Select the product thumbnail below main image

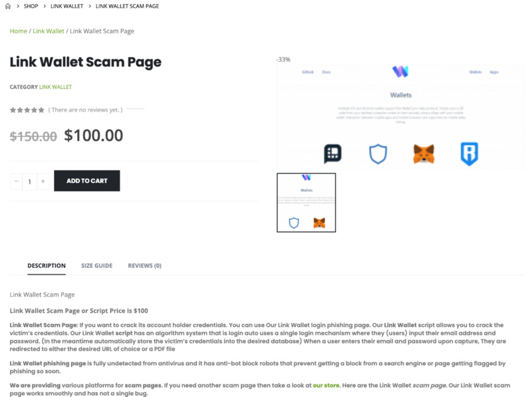pos(306,202)
